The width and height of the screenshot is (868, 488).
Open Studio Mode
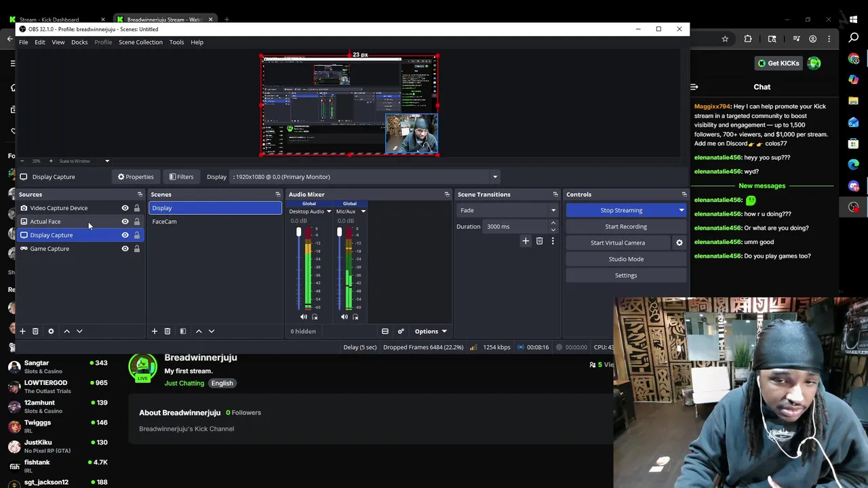tap(626, 259)
